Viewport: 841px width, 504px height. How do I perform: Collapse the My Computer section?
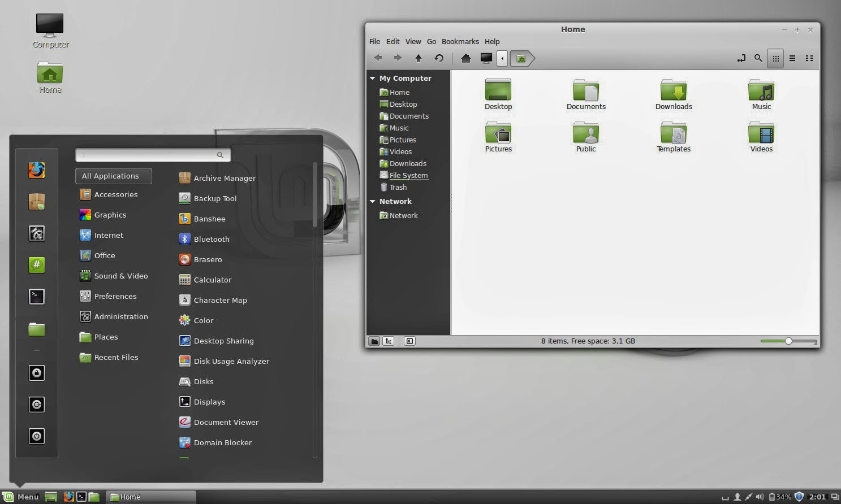pyautogui.click(x=373, y=78)
